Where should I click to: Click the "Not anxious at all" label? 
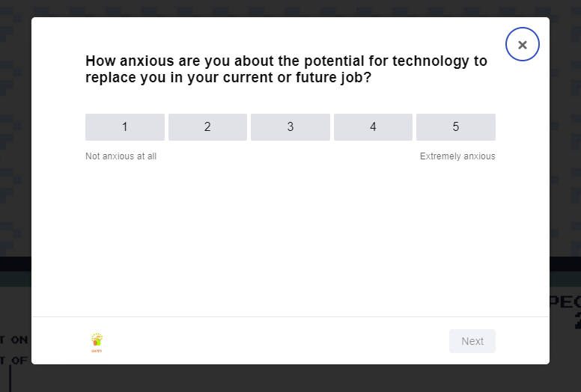pyautogui.click(x=121, y=156)
